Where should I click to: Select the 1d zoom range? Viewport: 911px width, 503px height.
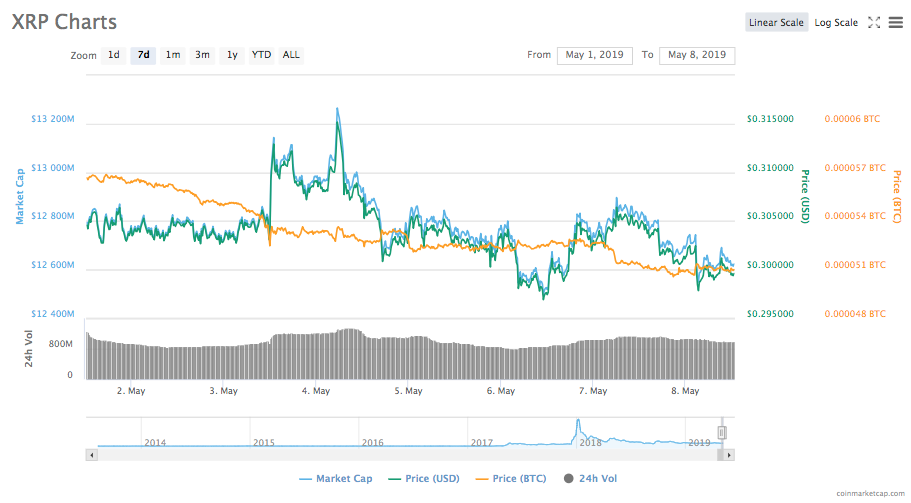tap(114, 55)
